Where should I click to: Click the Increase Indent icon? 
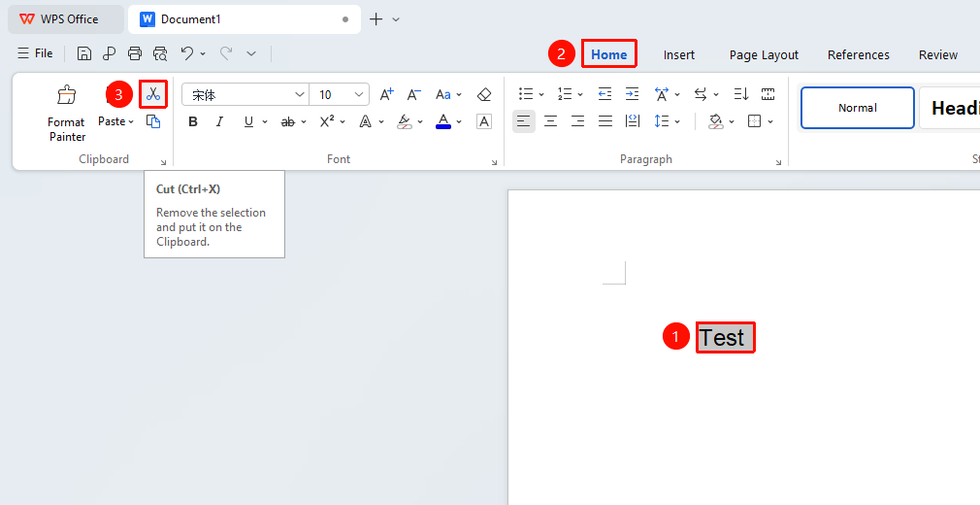633,94
